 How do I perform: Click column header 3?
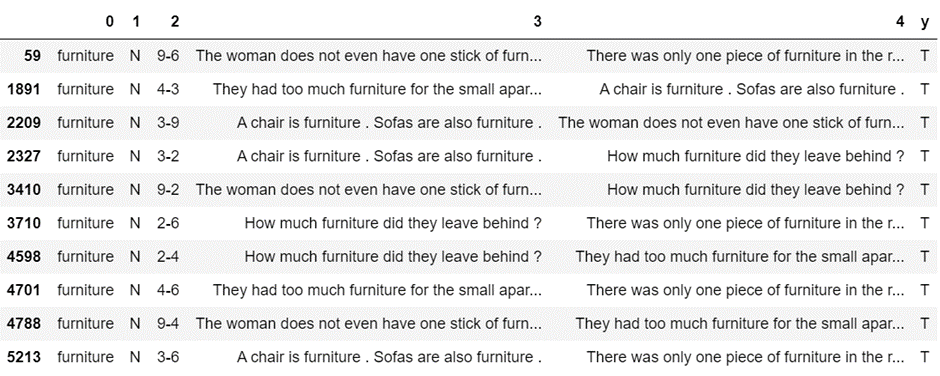[537, 22]
